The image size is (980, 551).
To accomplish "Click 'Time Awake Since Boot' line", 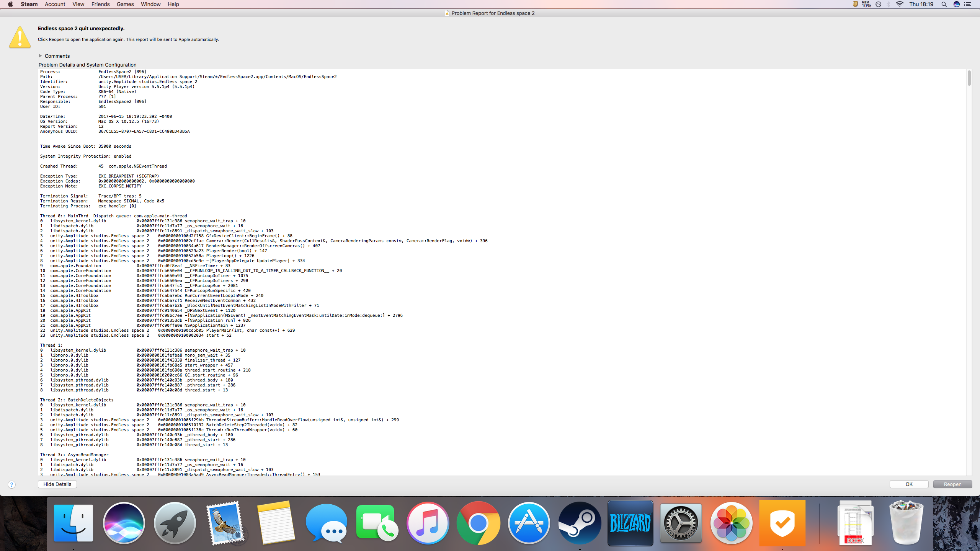I will pos(86,146).
